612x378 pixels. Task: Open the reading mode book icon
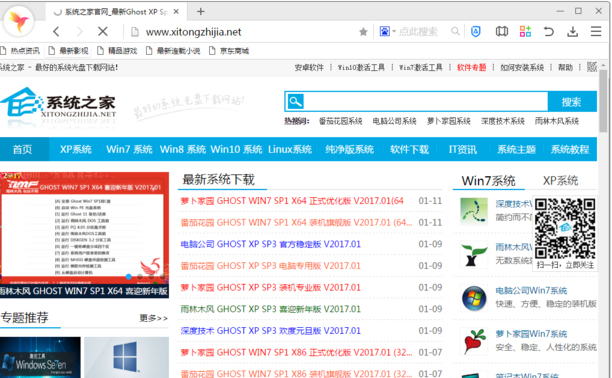pos(502,31)
